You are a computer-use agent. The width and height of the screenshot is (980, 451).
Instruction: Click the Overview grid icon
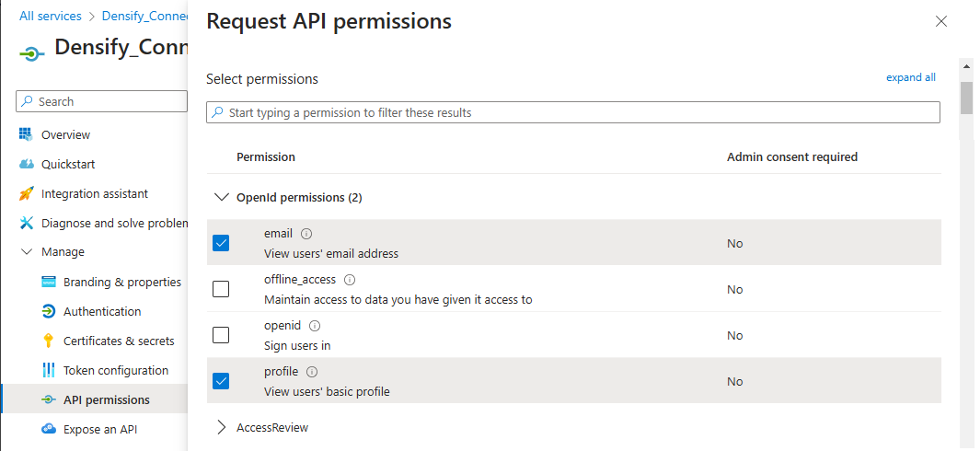pos(26,135)
